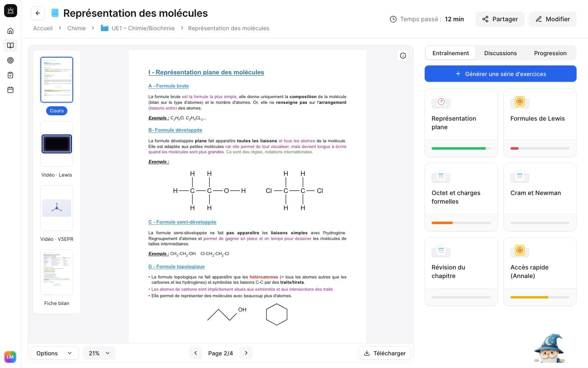
Task: Click the Modifier button
Action: click(x=552, y=19)
